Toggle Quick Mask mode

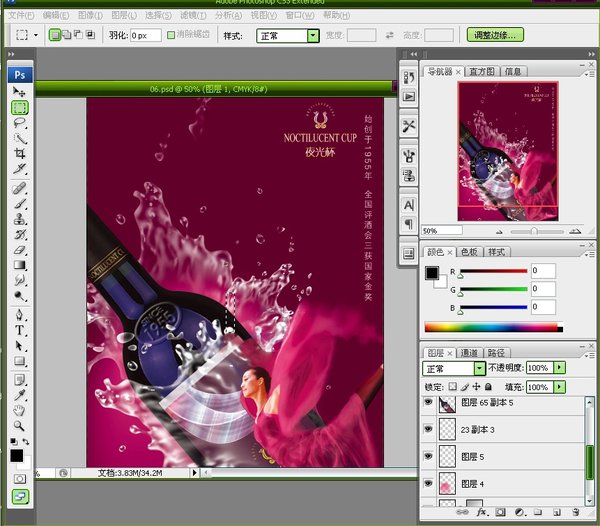(x=20, y=479)
